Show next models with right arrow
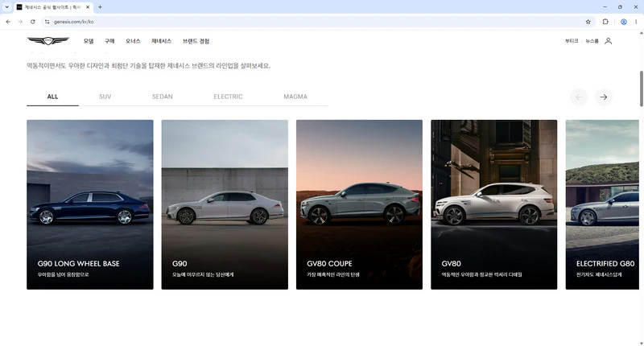The width and height of the screenshot is (644, 346). click(x=603, y=97)
